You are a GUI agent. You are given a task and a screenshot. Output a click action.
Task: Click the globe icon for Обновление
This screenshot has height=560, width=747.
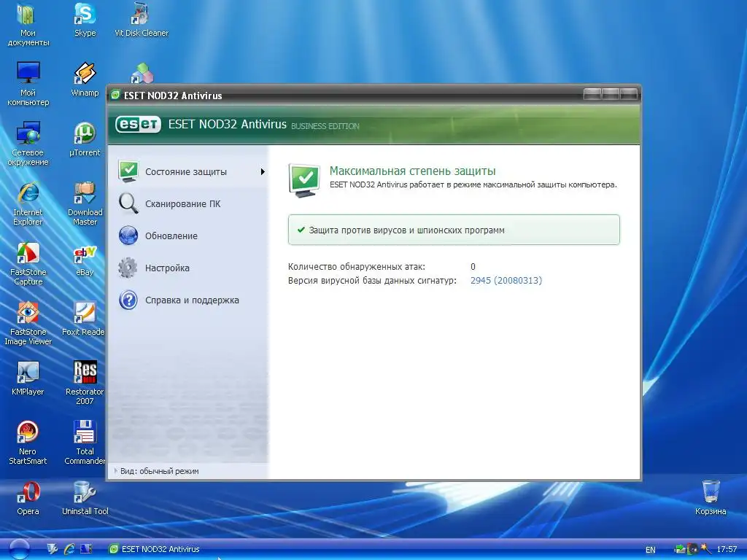(128, 236)
